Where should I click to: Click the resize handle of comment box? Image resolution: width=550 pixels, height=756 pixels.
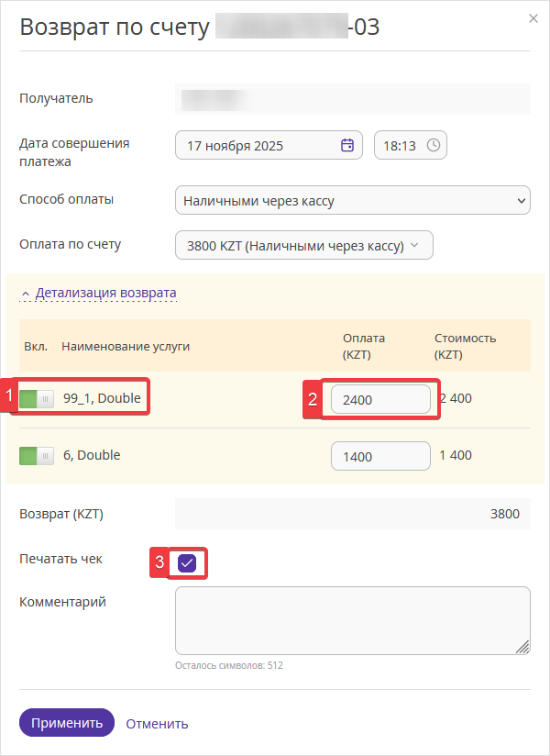pyautogui.click(x=523, y=648)
